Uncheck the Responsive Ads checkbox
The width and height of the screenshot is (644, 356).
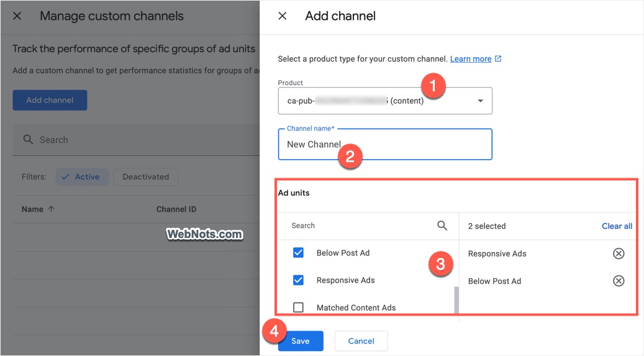point(298,280)
